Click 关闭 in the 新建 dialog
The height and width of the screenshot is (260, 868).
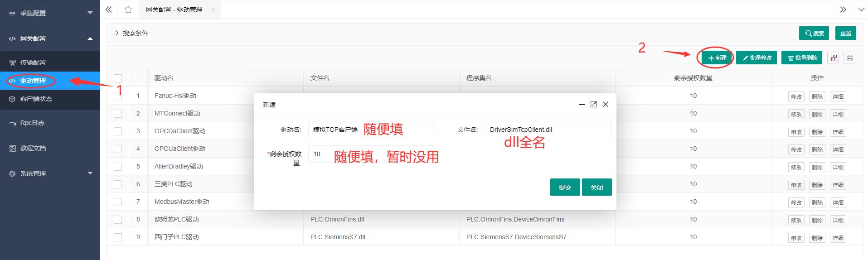point(597,187)
